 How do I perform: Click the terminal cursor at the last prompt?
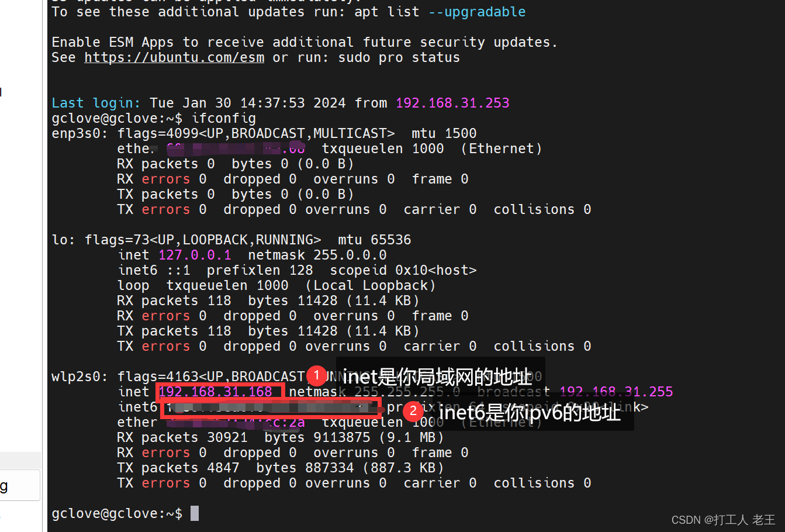point(195,513)
